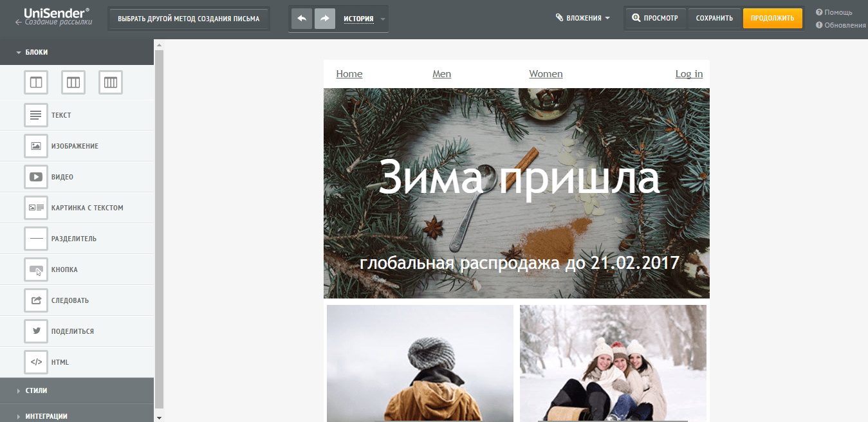This screenshot has width=868, height=422.
Task: Expand the Стили panel section
Action: 77,390
